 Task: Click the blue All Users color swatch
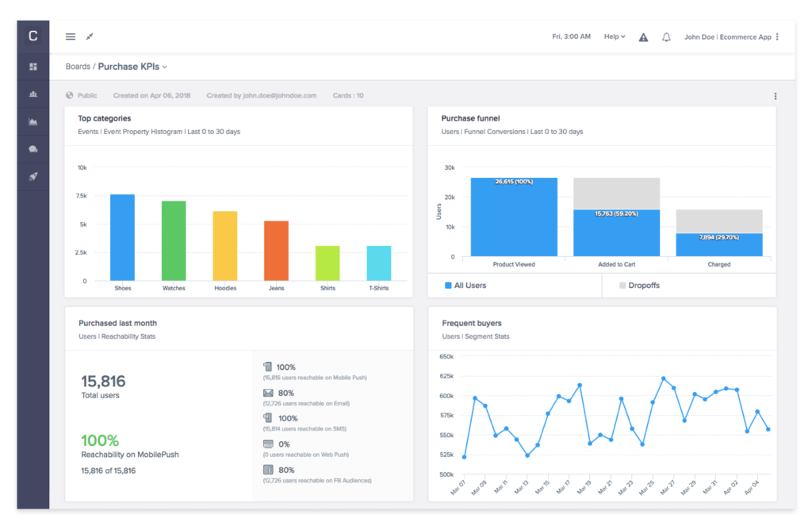(450, 285)
